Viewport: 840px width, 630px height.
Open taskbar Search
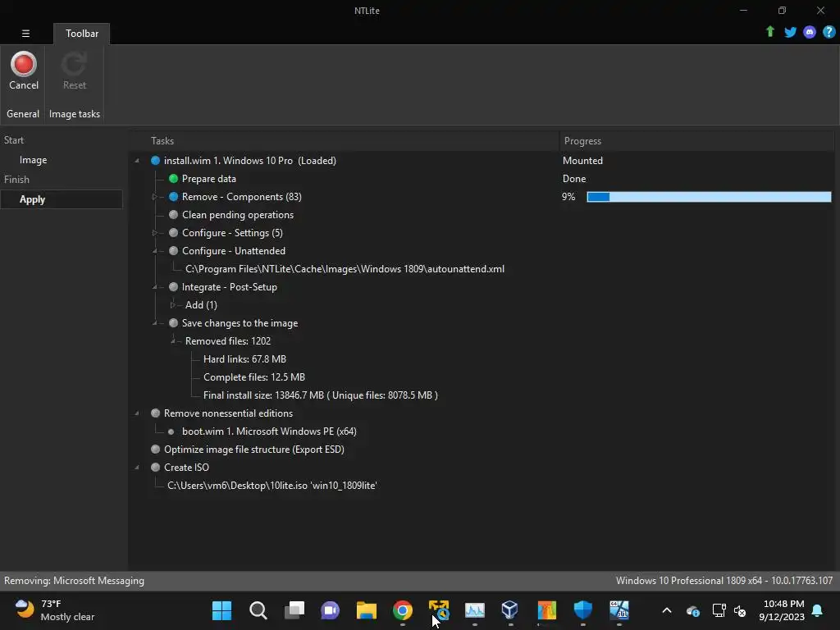pos(258,610)
